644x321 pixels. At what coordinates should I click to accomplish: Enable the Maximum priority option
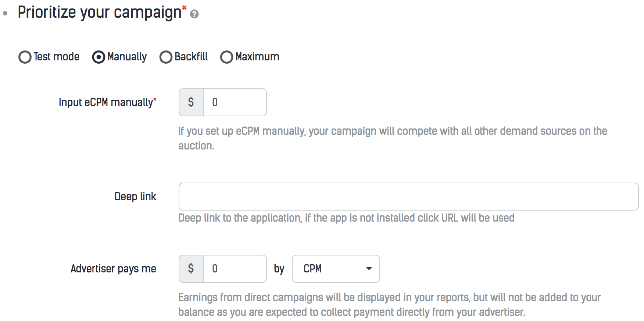(226, 57)
